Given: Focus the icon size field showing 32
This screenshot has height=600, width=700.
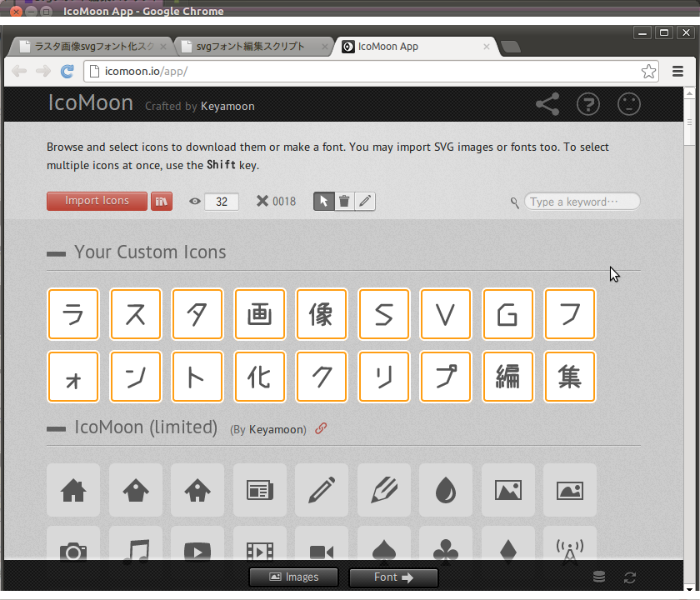Looking at the screenshot, I should point(222,202).
